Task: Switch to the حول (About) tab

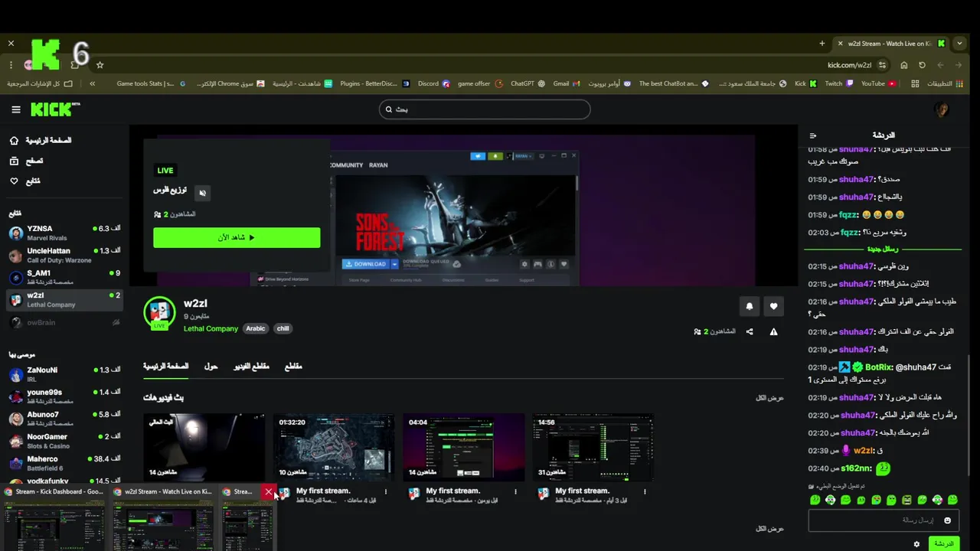Action: pos(211,367)
